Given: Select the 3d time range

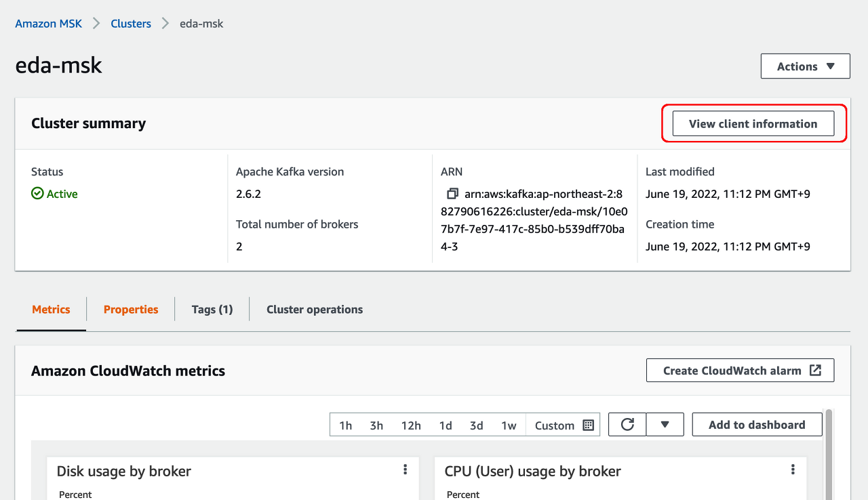Looking at the screenshot, I should pos(477,425).
